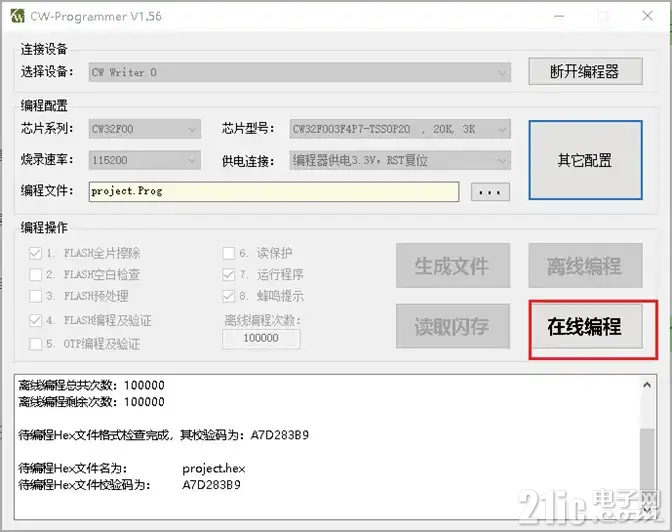
Task: Click the 读取闪存 button
Action: [x=453, y=326]
